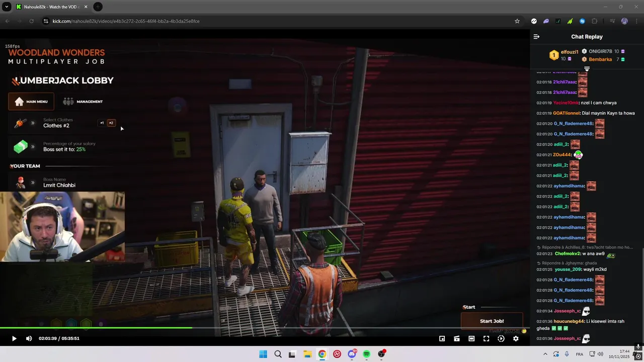Image resolution: width=644 pixels, height=362 pixels.
Task: Close the Nahoule82k browser tab
Action: pos(86,7)
